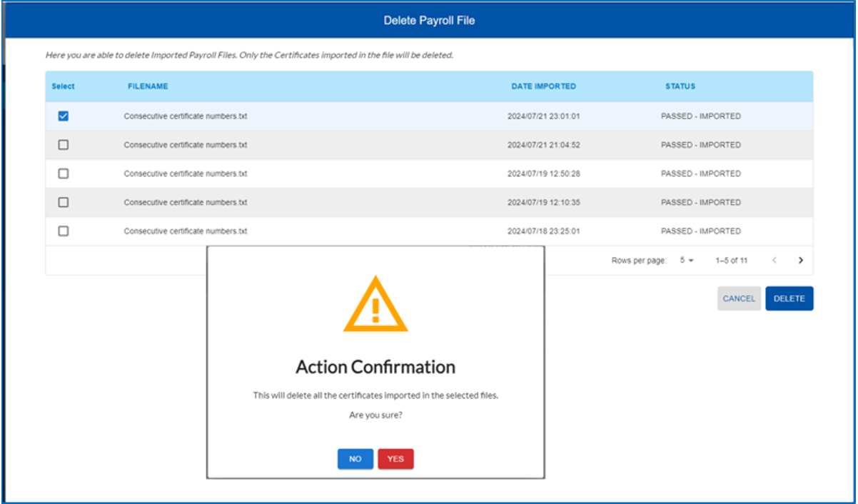Screen dimensions: 858x504
Task: Click the status cell in the 2024/07/21 21:04:52 row
Action: [x=700, y=145]
